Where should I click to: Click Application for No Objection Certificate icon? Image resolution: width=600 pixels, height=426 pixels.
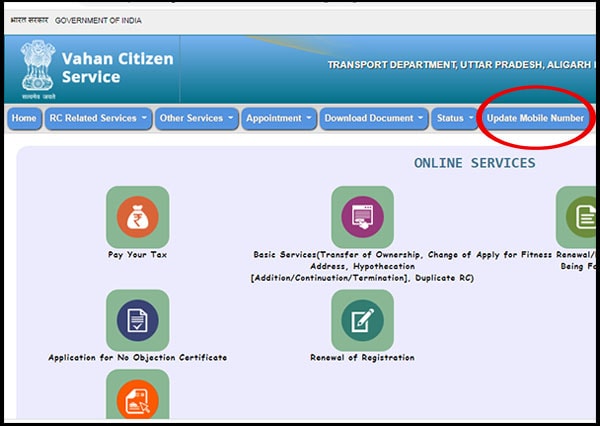pyautogui.click(x=138, y=320)
